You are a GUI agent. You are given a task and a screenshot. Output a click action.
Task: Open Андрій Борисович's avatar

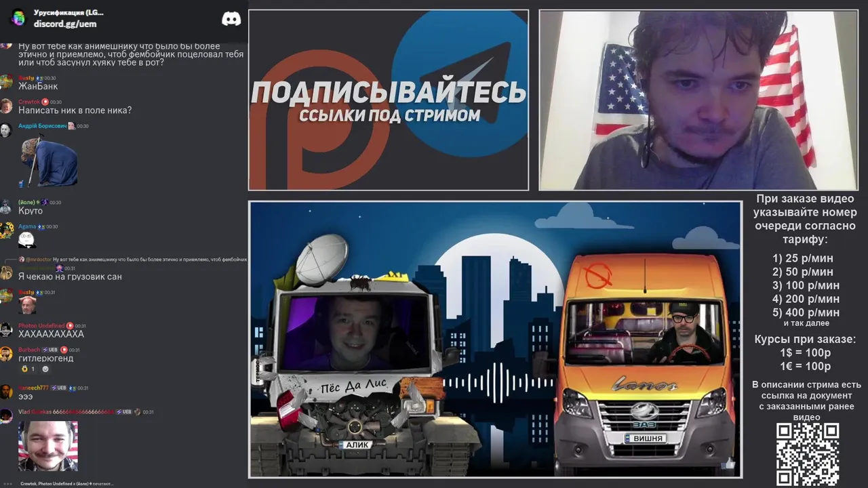(6, 129)
